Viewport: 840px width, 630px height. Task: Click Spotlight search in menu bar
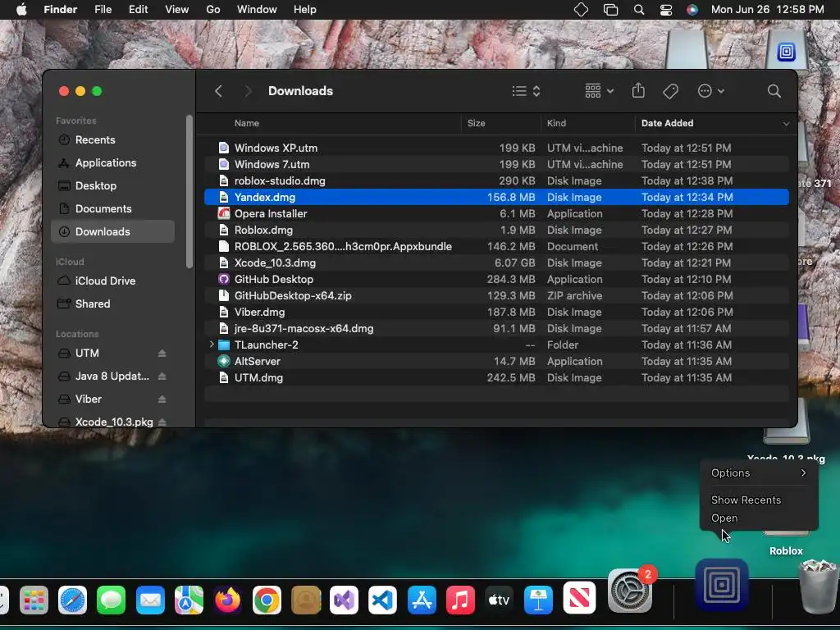(638, 10)
